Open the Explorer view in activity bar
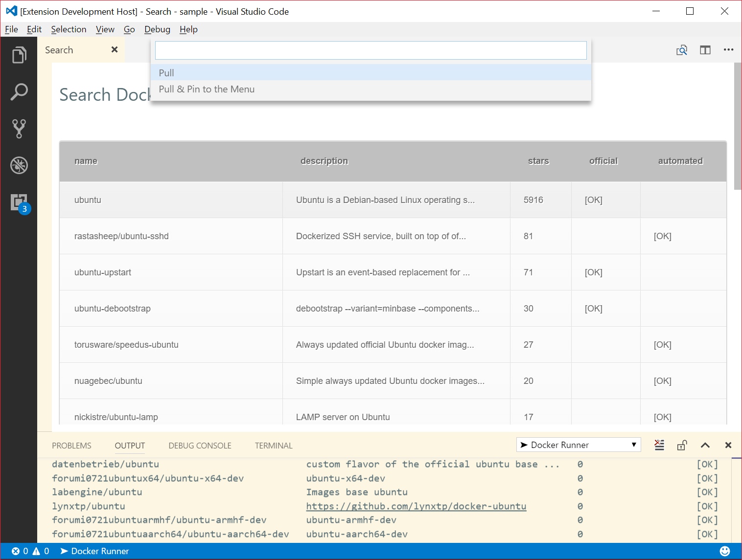The width and height of the screenshot is (742, 560). pos(19,55)
